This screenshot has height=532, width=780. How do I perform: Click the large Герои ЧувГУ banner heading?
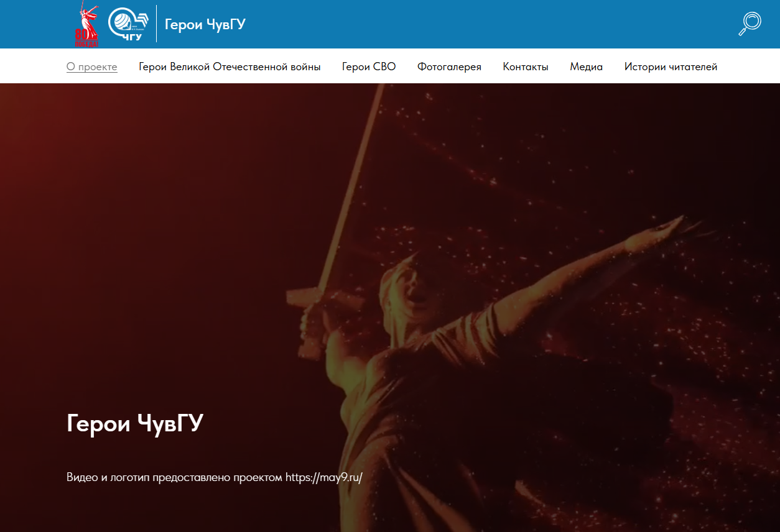pyautogui.click(x=135, y=423)
